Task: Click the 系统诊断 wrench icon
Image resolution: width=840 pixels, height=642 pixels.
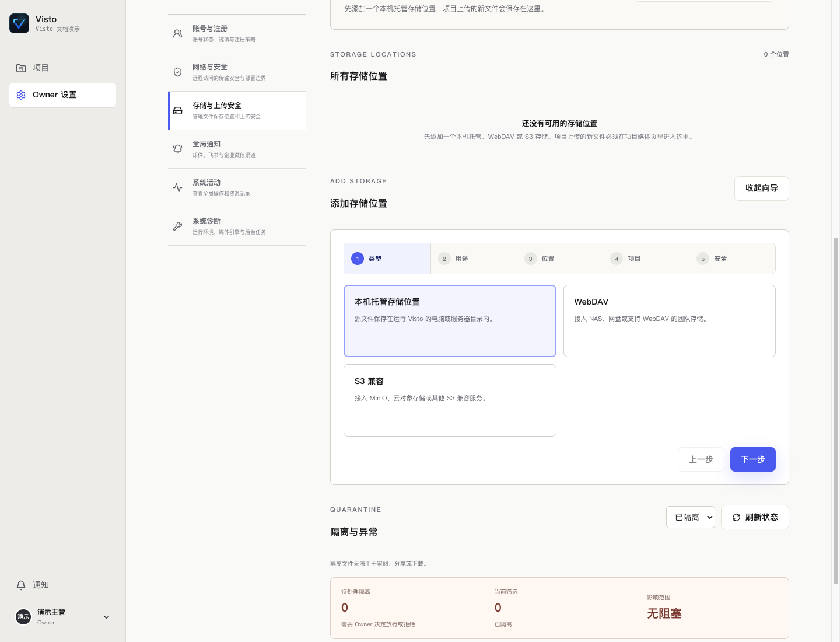Action: (x=178, y=226)
